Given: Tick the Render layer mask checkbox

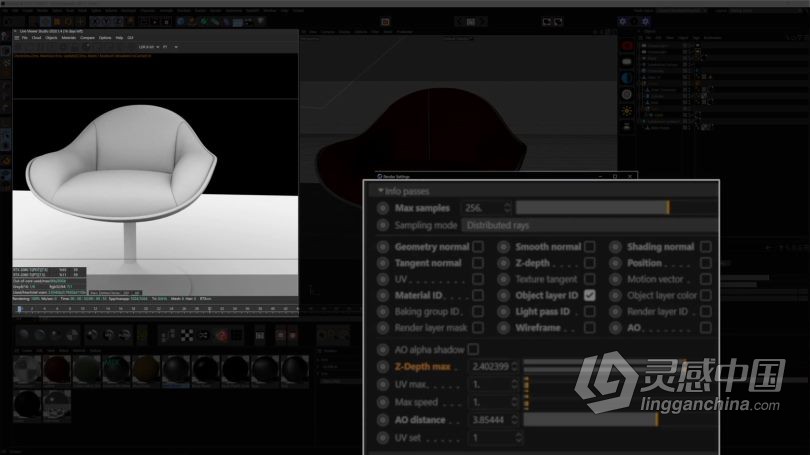Looking at the screenshot, I should point(478,327).
